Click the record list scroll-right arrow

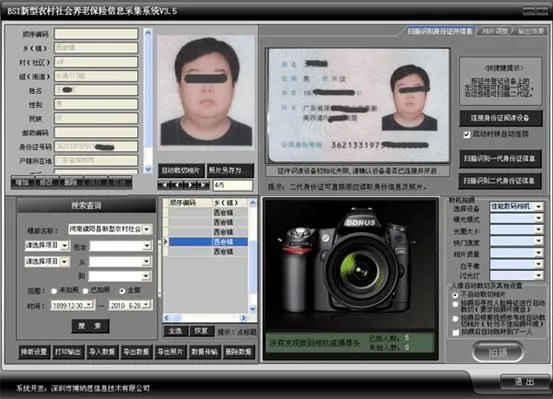click(243, 318)
